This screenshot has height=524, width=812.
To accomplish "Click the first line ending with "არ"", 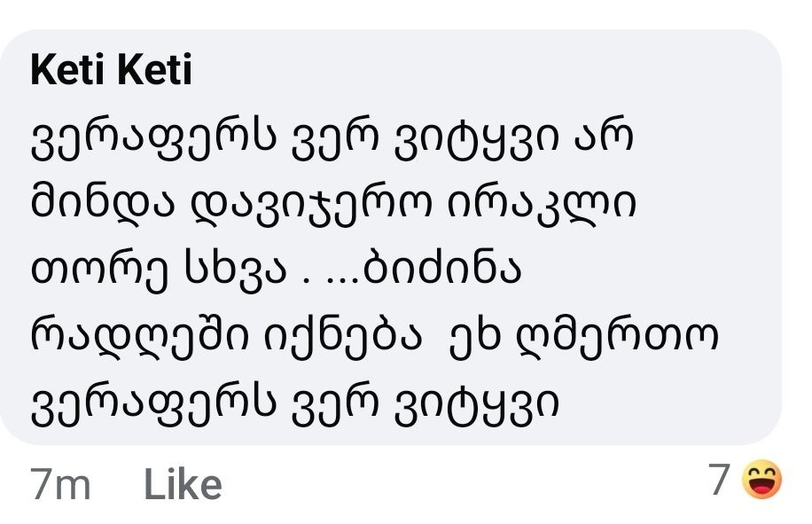I will (x=332, y=142).
